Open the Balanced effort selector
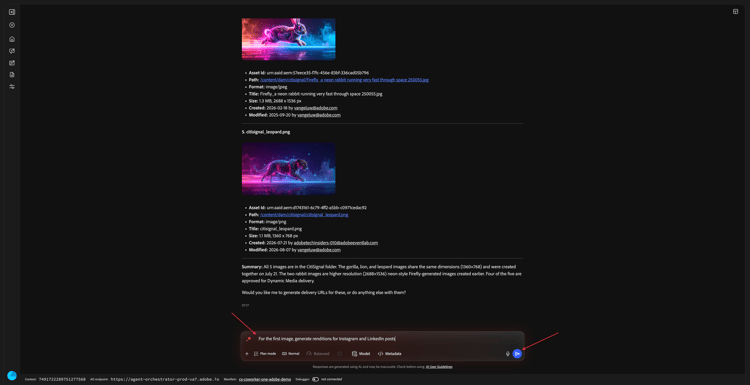 tap(318, 354)
